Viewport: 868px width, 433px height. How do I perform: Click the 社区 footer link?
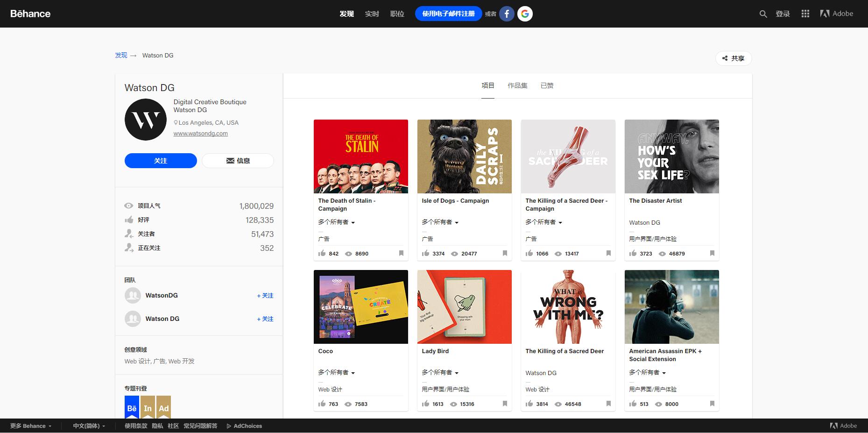[173, 426]
